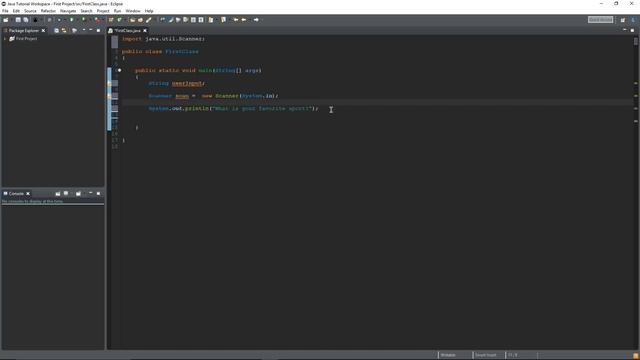The width and height of the screenshot is (640, 360).
Task: Open the Edit menu
Action: point(16,11)
